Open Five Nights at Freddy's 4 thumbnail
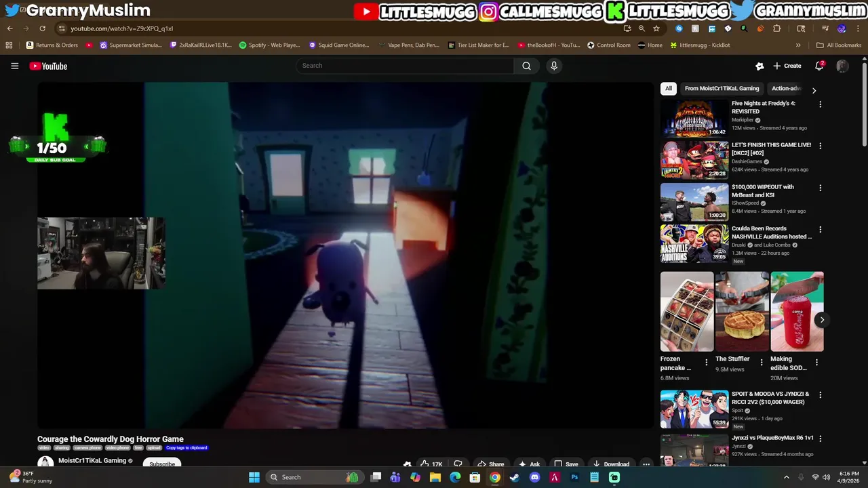The height and width of the screenshot is (488, 868). coord(694,119)
